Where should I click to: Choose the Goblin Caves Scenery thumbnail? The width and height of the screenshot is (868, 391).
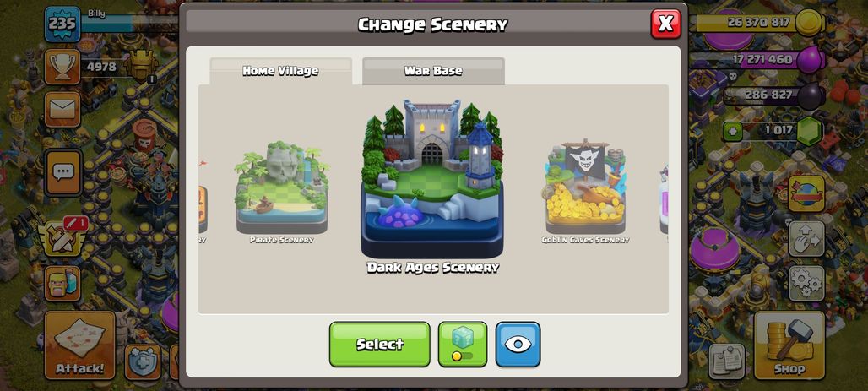click(x=585, y=192)
